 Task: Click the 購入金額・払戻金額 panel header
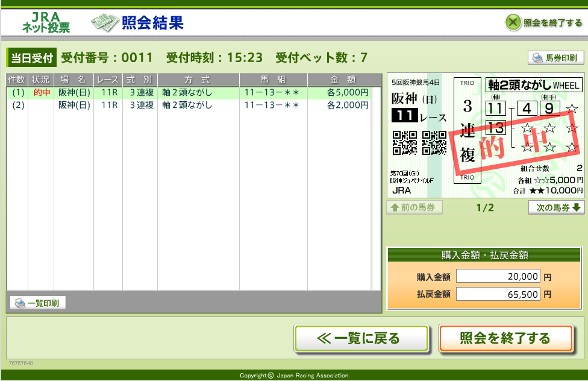(484, 255)
